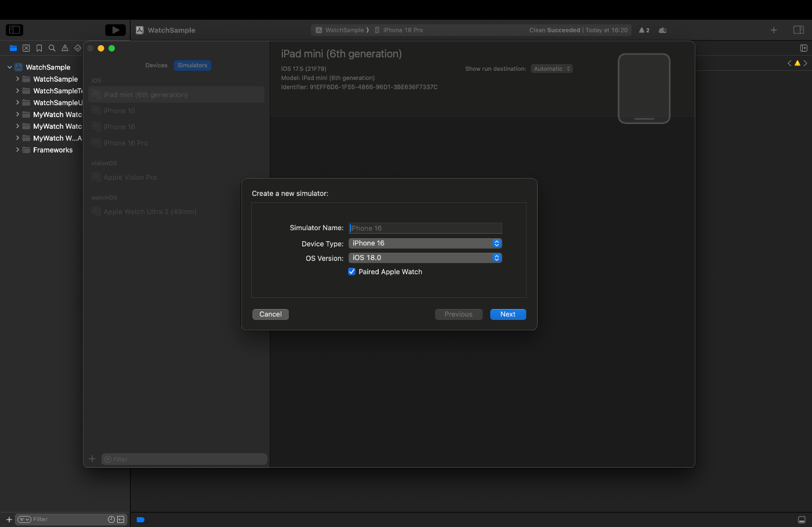Image resolution: width=812 pixels, height=527 pixels.
Task: Open the OS Version dropdown
Action: point(425,258)
